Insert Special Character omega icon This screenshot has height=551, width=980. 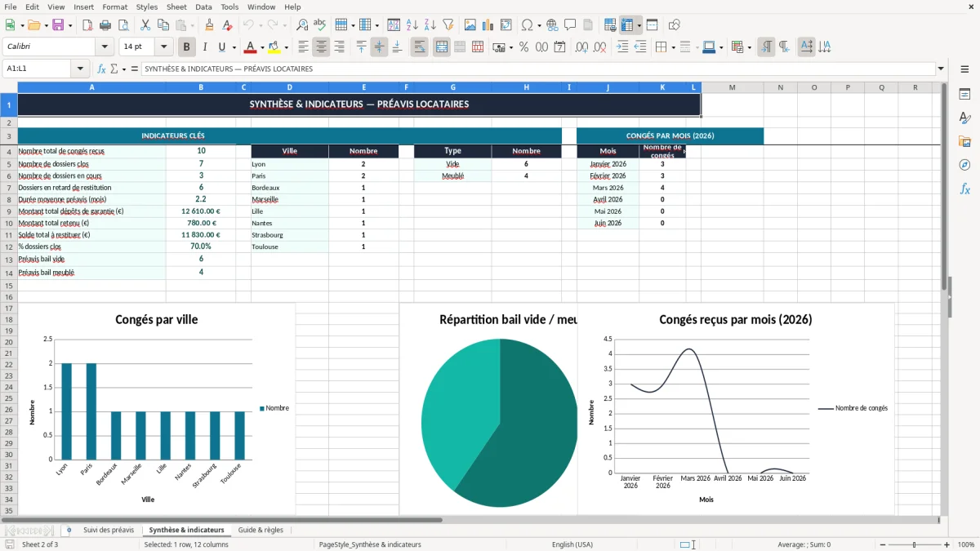[527, 25]
